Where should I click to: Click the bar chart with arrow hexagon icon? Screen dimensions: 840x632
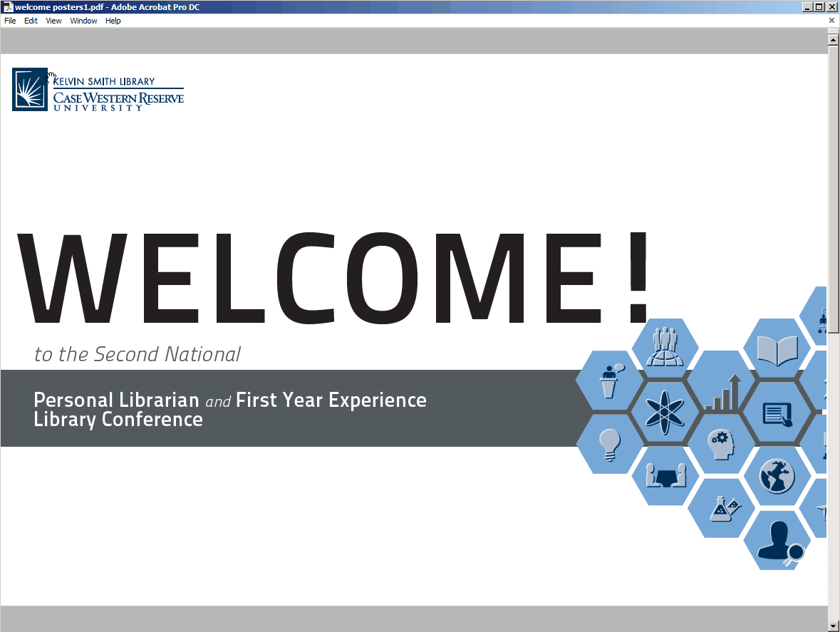coord(721,380)
